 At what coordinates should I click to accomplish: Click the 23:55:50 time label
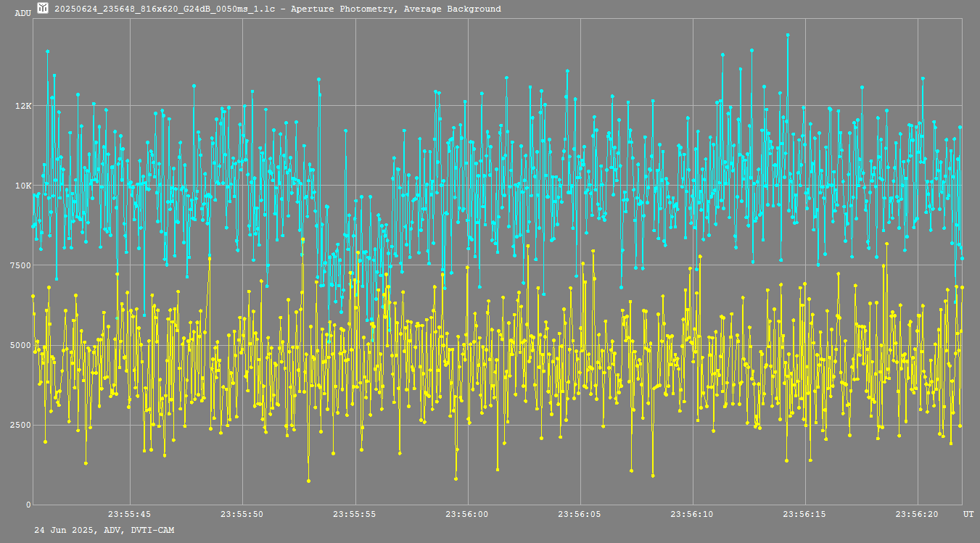(242, 514)
